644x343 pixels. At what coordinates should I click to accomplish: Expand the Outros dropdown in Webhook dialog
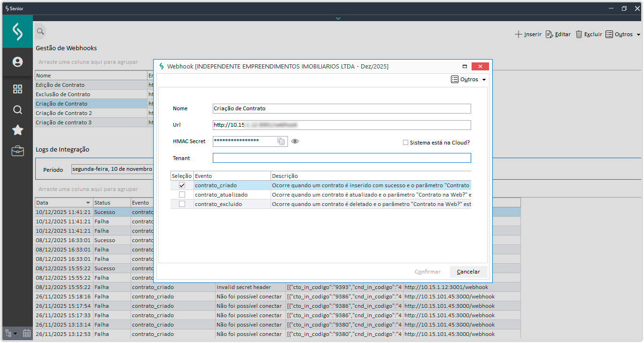(468, 80)
